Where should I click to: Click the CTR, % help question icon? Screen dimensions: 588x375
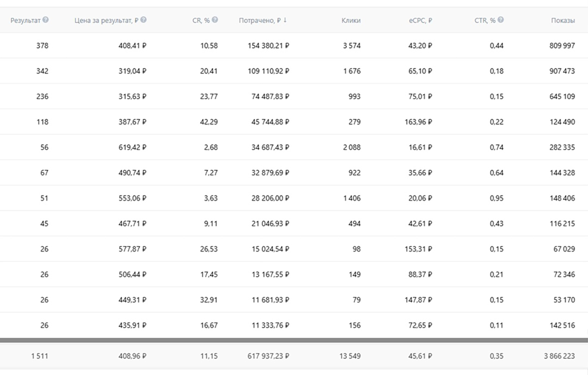click(x=501, y=20)
